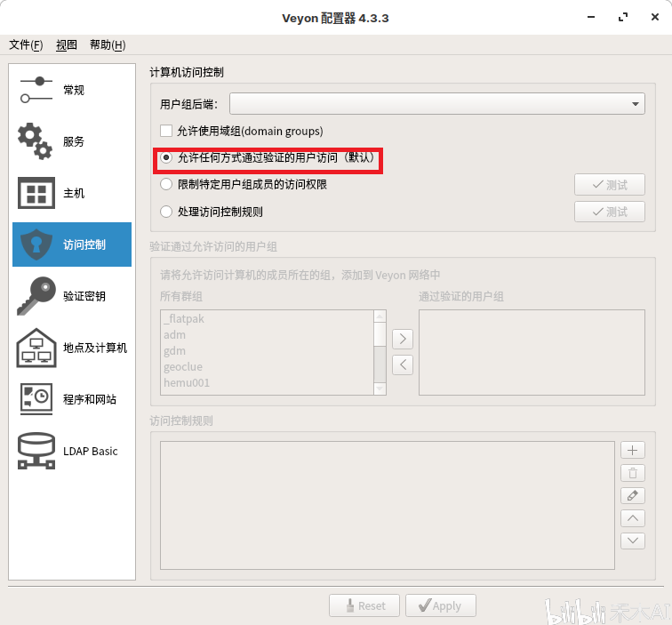
Task: Click the Reset button
Action: pyautogui.click(x=364, y=605)
